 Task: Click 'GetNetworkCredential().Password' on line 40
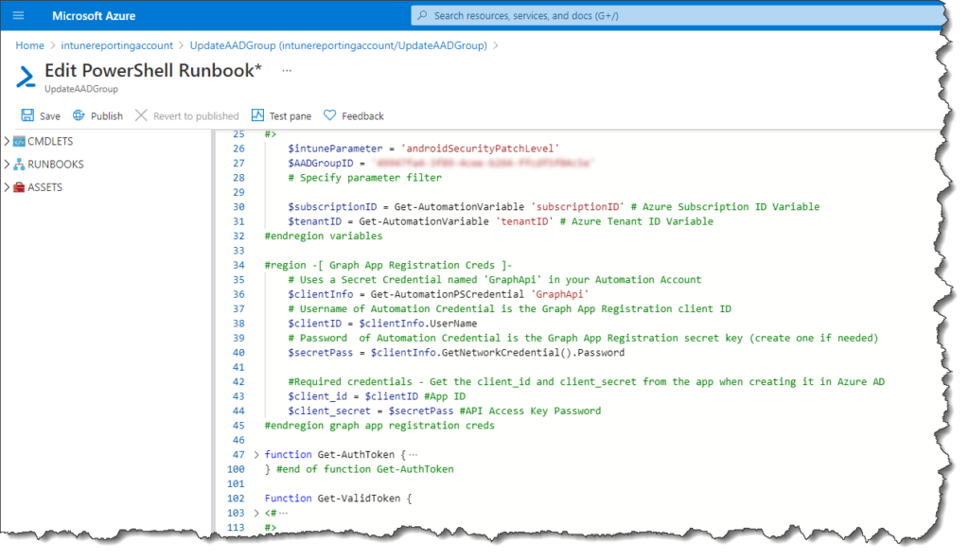(x=534, y=353)
